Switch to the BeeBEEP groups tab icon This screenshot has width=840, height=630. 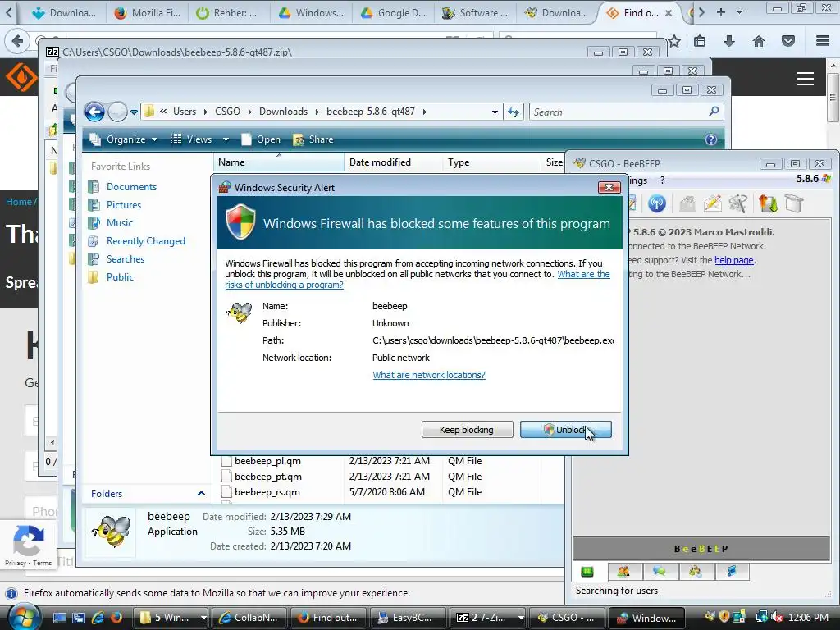tap(623, 572)
